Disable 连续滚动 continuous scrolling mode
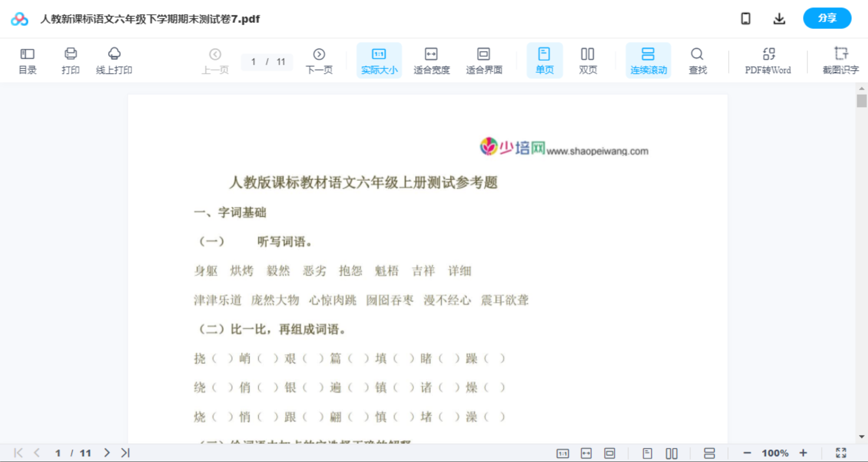 648,60
